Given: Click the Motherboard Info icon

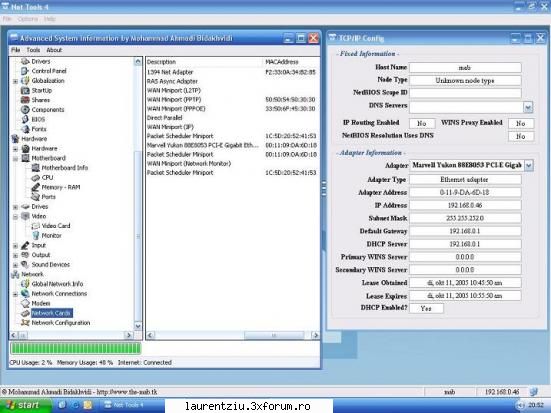Looking at the screenshot, I should (35, 168).
